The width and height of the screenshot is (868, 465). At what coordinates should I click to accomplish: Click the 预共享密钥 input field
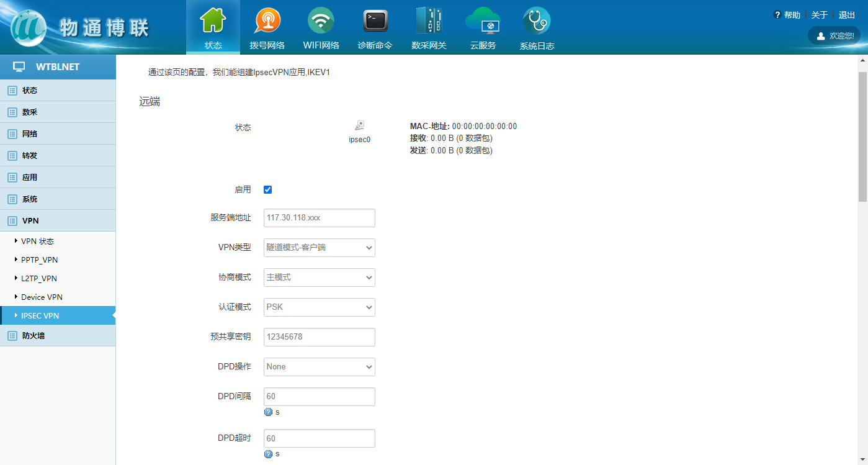[319, 337]
